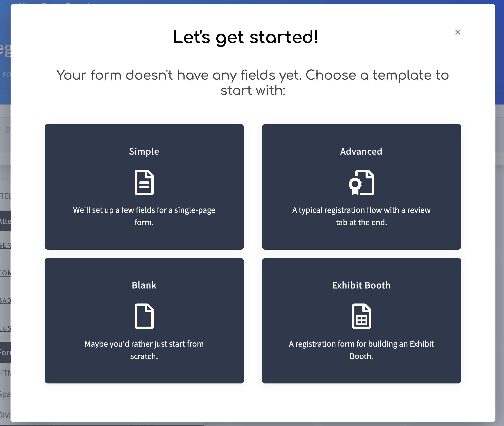Viewport: 504px width, 426px height.
Task: Open the partially hidden GEN section link
Action: tap(5, 245)
